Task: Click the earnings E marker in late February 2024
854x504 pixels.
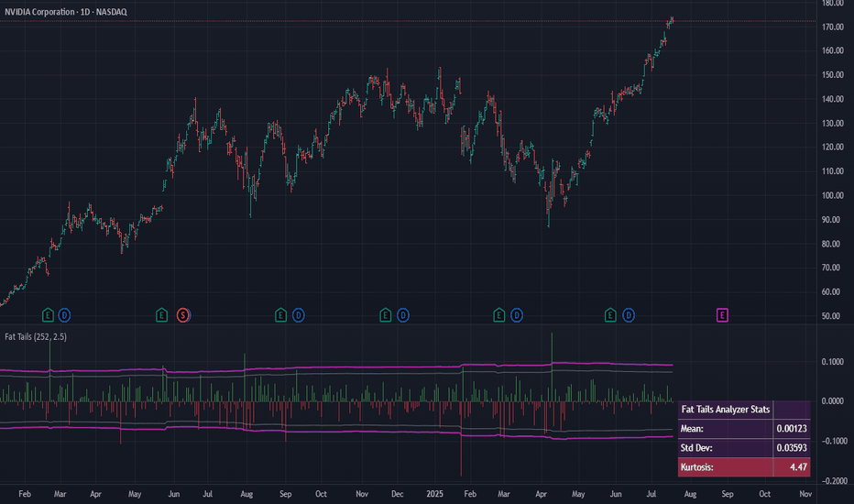Action: point(48,315)
